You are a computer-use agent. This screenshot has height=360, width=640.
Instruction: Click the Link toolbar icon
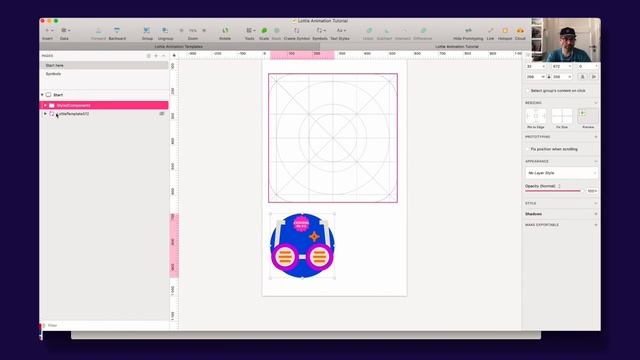491,31
